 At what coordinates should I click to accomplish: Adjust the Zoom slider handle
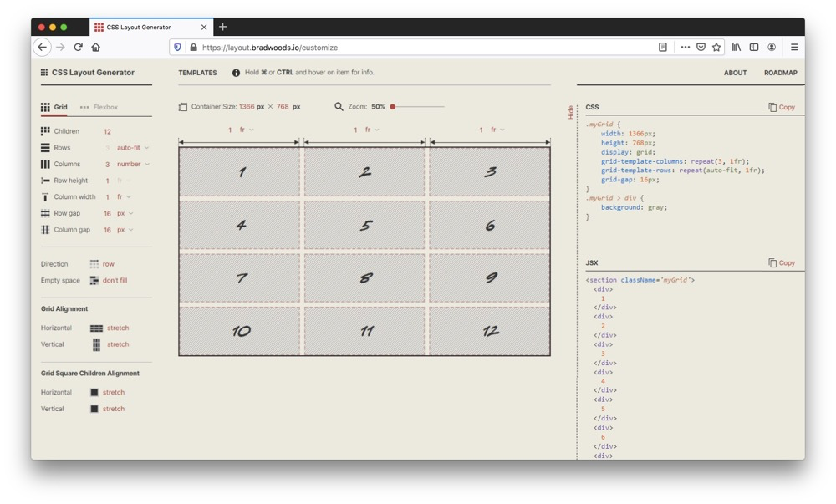point(392,106)
